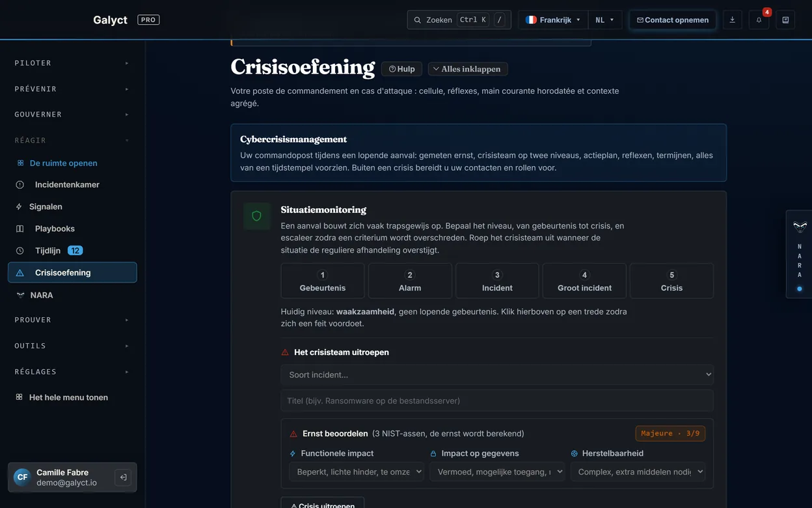Screen dimensions: 812x508
Task: Click the grid icon beside De ruimte openen
Action: 20,163
